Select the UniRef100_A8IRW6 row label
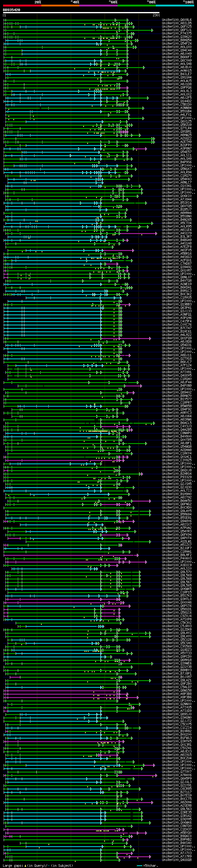The image size is (197, 868). [x=176, y=419]
